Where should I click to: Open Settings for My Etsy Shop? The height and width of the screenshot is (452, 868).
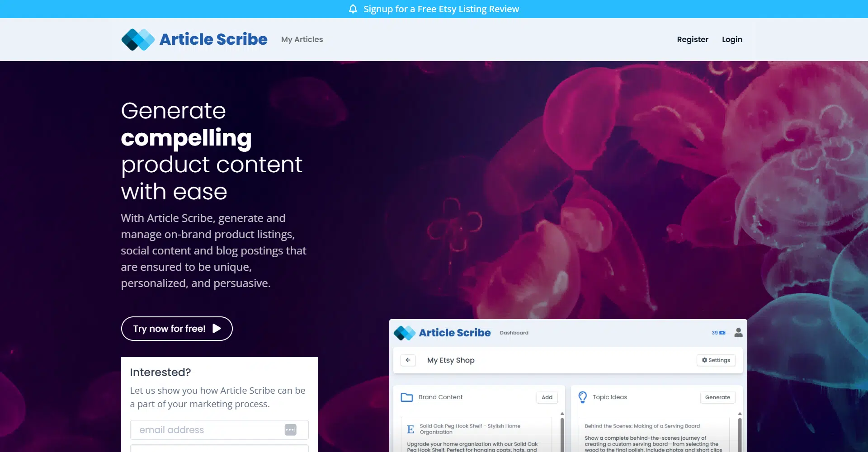click(x=716, y=360)
